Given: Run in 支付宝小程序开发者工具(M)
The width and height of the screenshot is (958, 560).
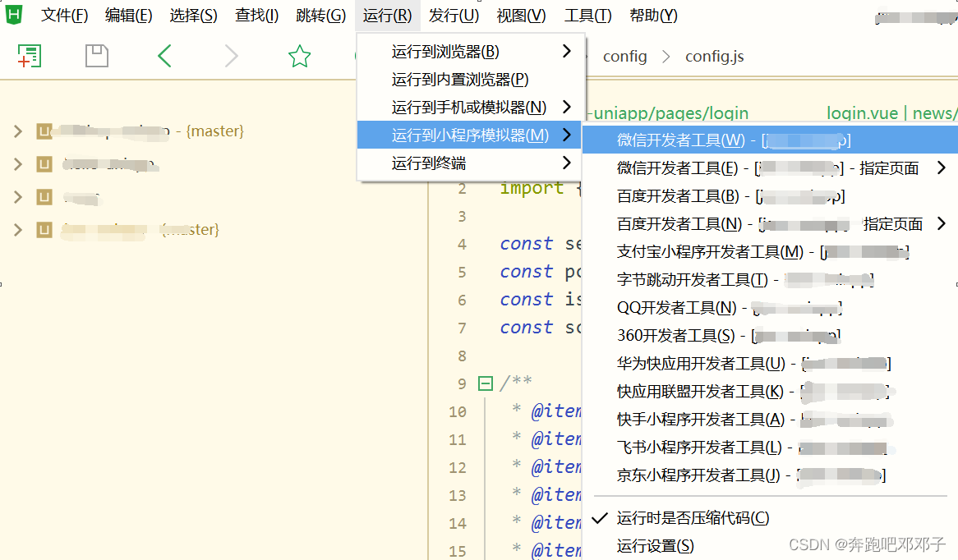Looking at the screenshot, I should 770,251.
